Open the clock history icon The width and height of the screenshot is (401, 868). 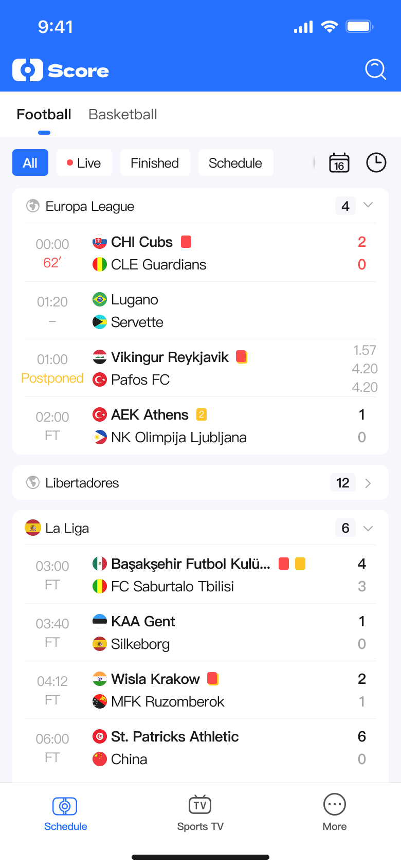(376, 163)
